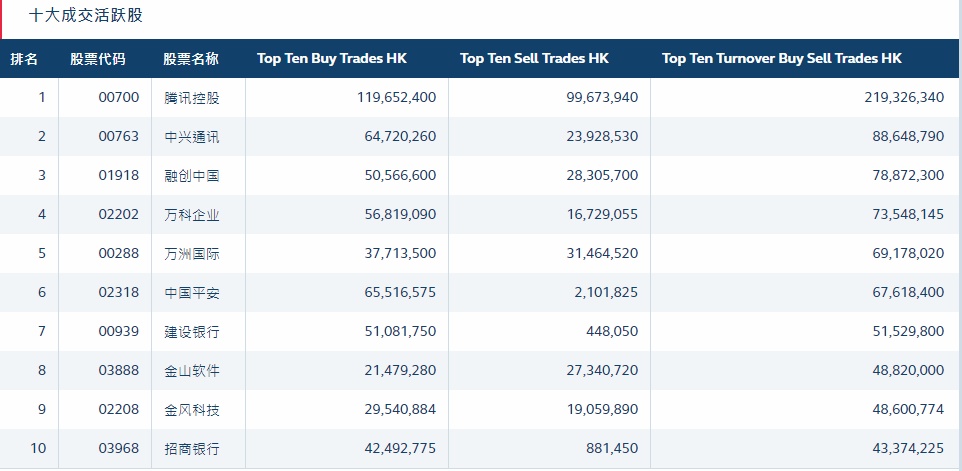Click the 股票名称 column header

(191, 59)
